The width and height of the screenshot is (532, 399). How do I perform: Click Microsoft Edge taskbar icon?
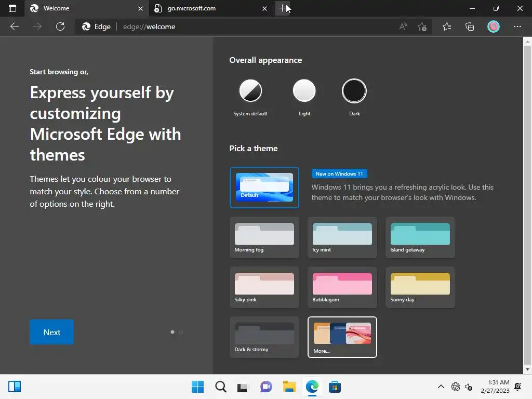312,387
